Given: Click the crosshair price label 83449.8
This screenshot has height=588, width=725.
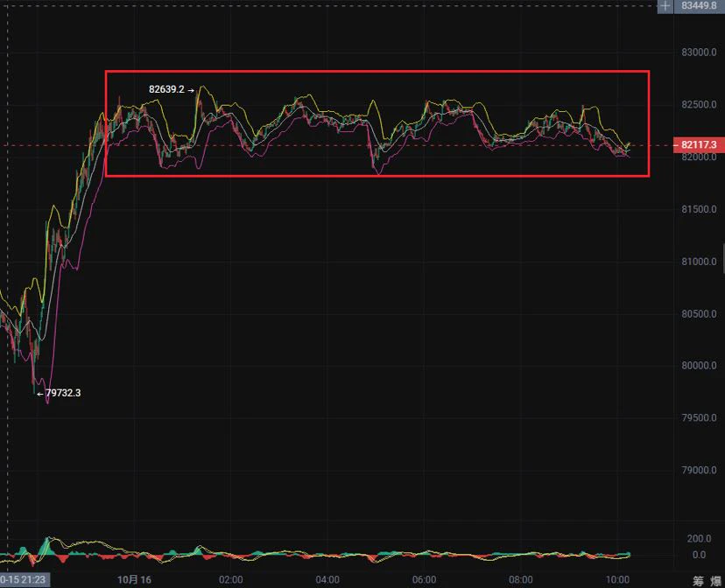Looking at the screenshot, I should [699, 6].
